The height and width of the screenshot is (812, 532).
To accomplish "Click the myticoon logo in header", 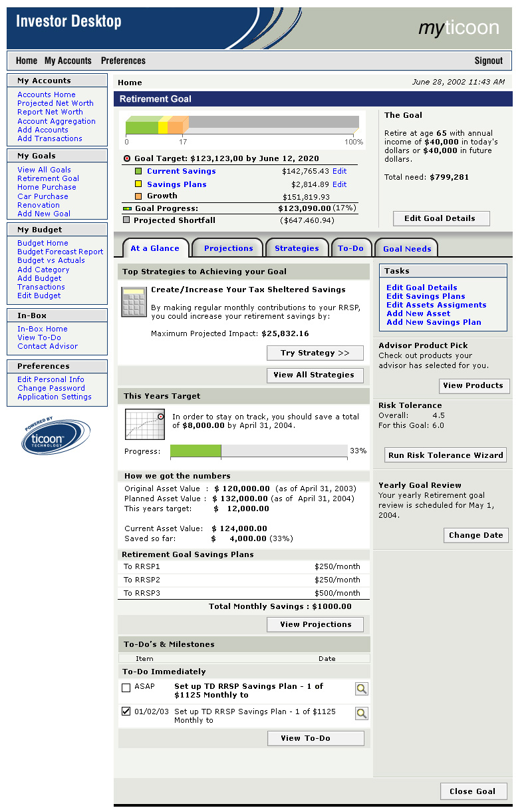I will [458, 27].
